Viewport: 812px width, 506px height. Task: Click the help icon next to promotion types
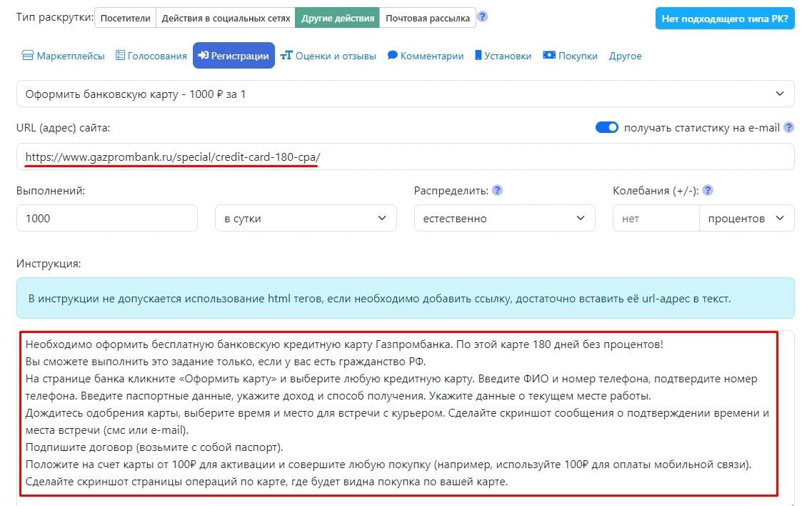click(483, 17)
